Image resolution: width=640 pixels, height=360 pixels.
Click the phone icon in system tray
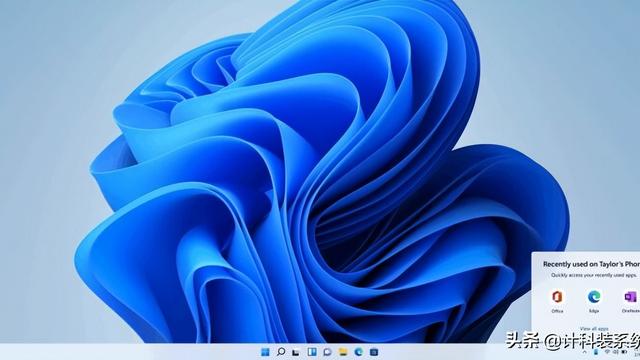coord(596,352)
